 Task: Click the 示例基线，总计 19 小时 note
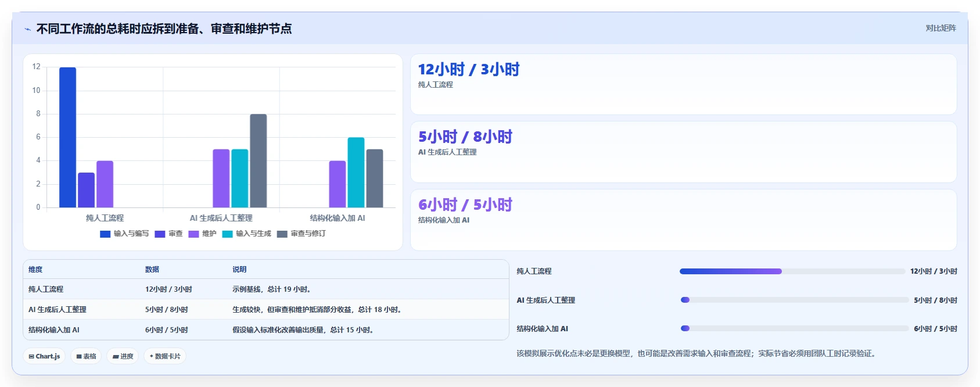pos(272,289)
